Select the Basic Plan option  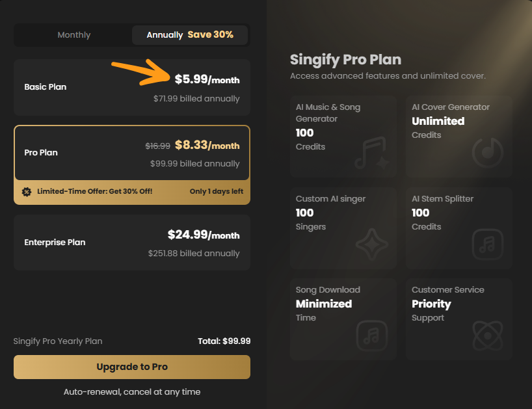[132, 86]
